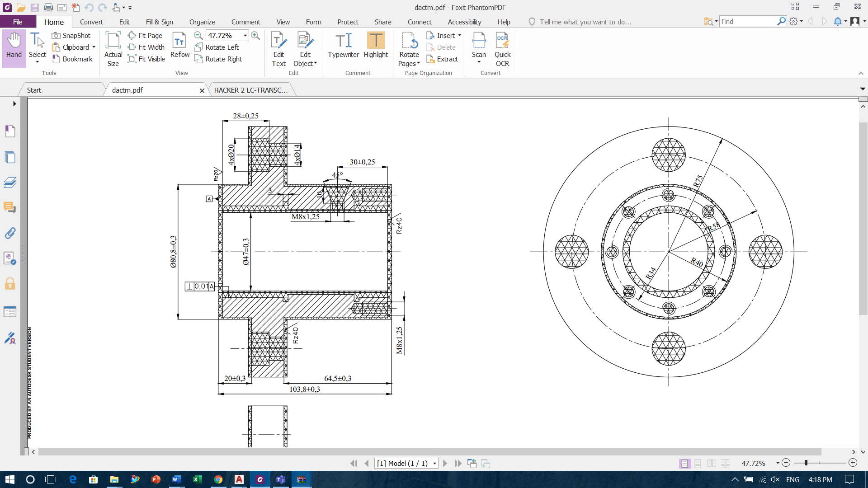
Task: Open the security lock panel
Action: click(10, 284)
